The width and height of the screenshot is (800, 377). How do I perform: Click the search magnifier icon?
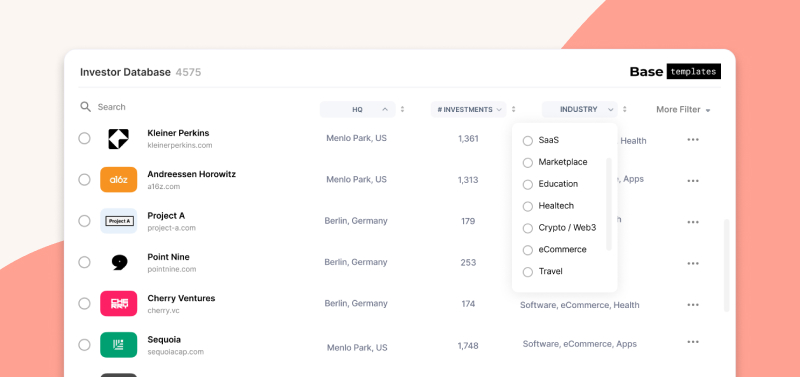coord(85,107)
